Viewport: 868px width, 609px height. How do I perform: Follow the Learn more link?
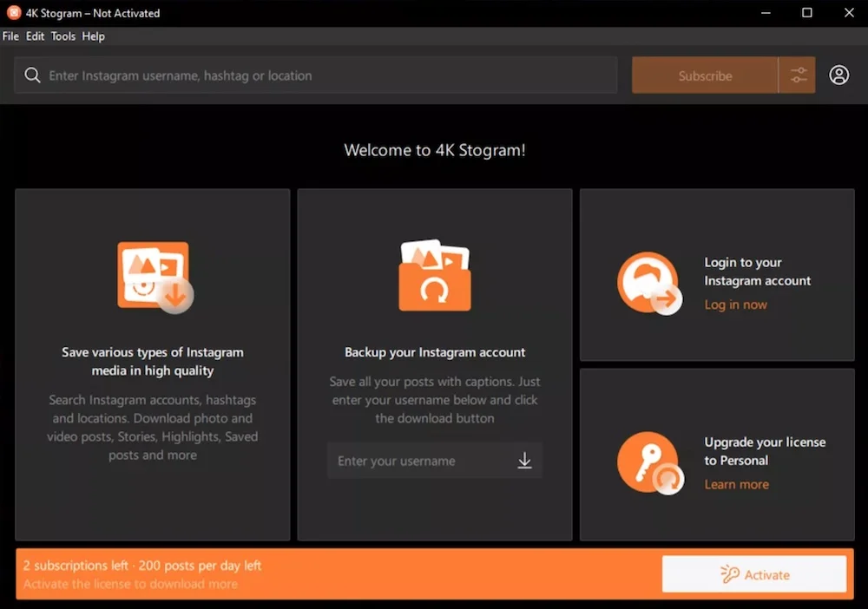(736, 485)
